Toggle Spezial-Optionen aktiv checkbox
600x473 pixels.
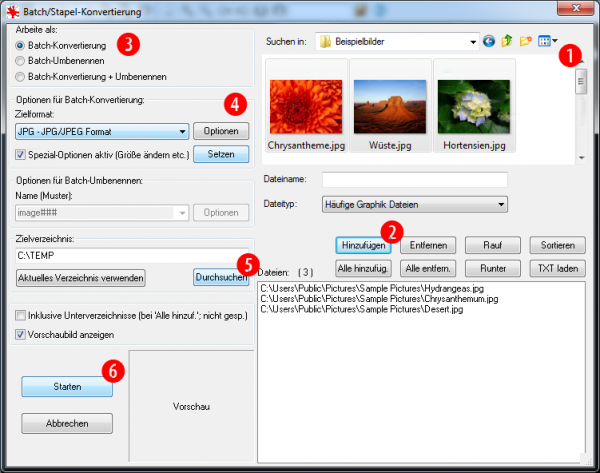coord(22,155)
